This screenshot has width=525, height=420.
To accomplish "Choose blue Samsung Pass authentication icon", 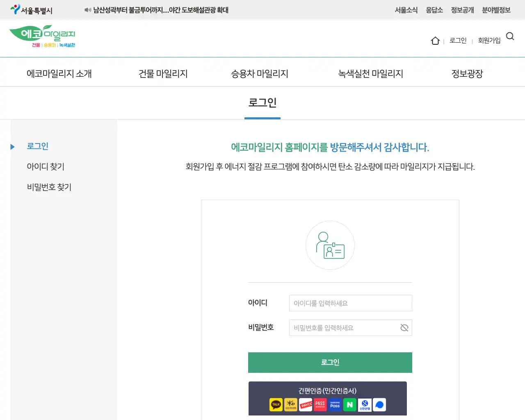I will pos(335,405).
